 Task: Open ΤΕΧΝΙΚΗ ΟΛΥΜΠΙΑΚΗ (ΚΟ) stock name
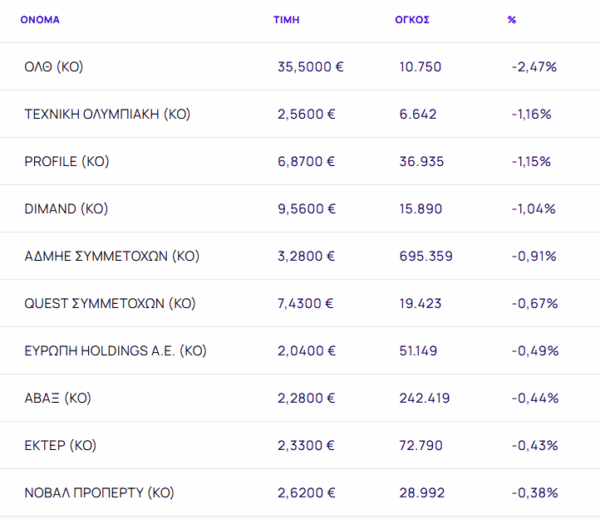[108, 114]
